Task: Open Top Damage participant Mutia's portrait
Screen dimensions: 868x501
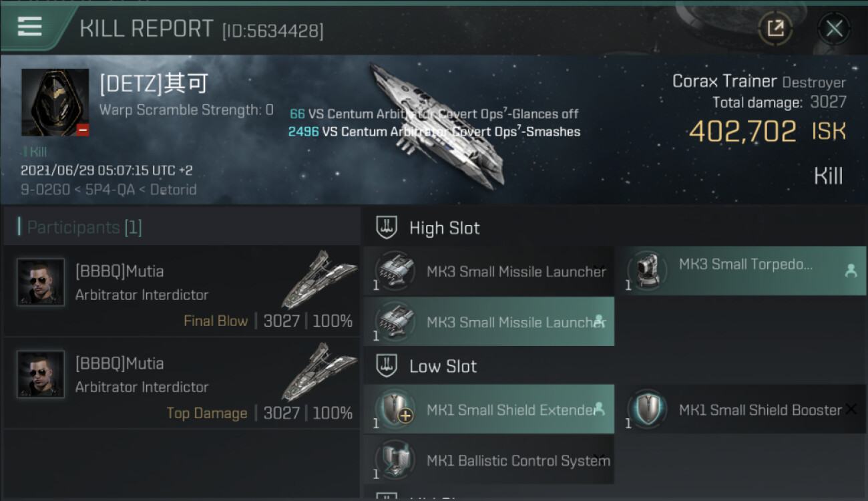Action: tap(41, 375)
